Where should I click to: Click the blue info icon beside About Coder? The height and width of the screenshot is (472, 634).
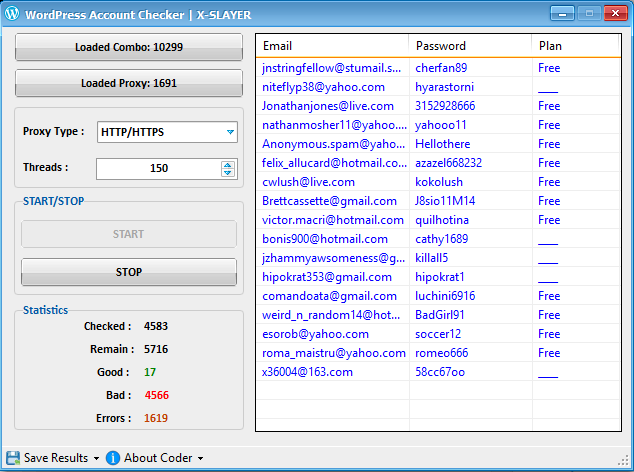113,458
